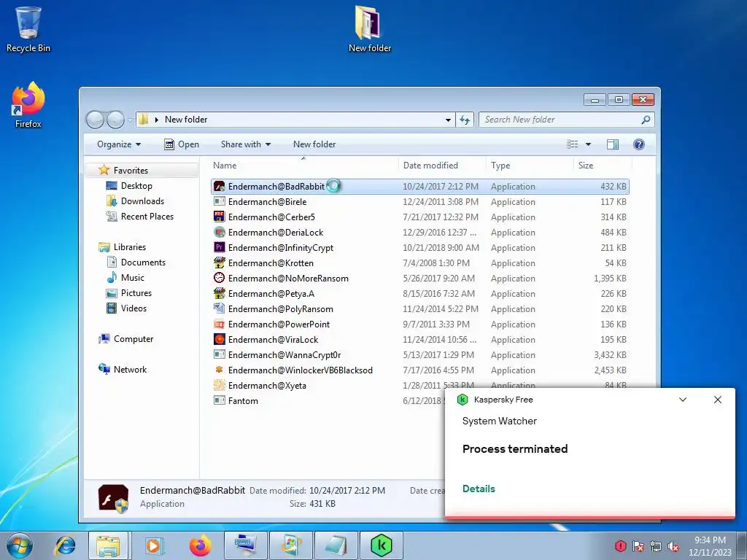Click the Open toolbar button
This screenshot has width=747, height=560.
182,144
